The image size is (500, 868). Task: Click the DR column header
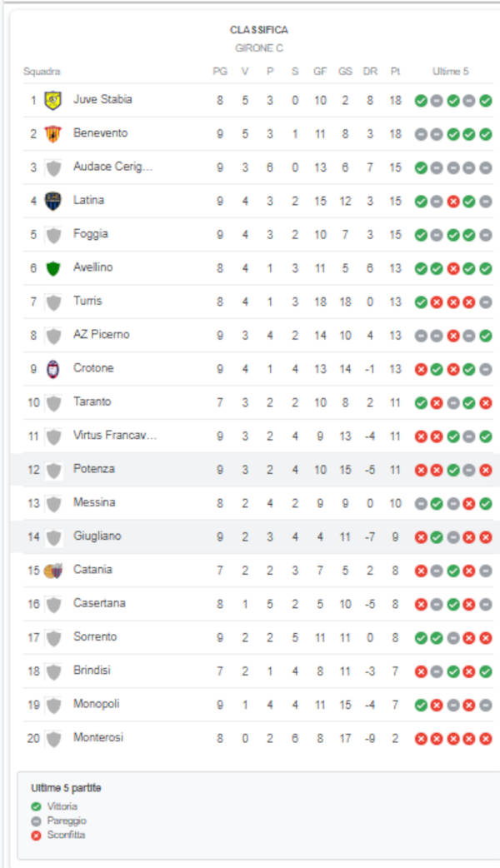click(x=370, y=72)
